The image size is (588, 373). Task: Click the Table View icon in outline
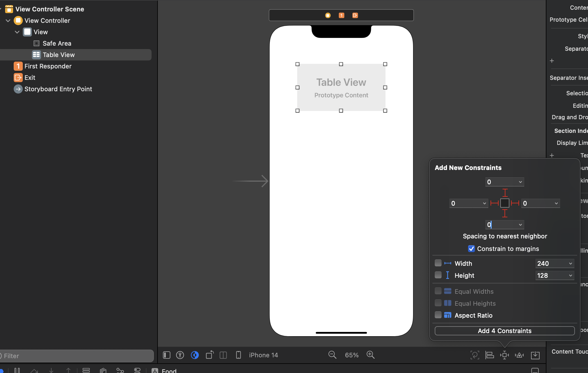36,55
